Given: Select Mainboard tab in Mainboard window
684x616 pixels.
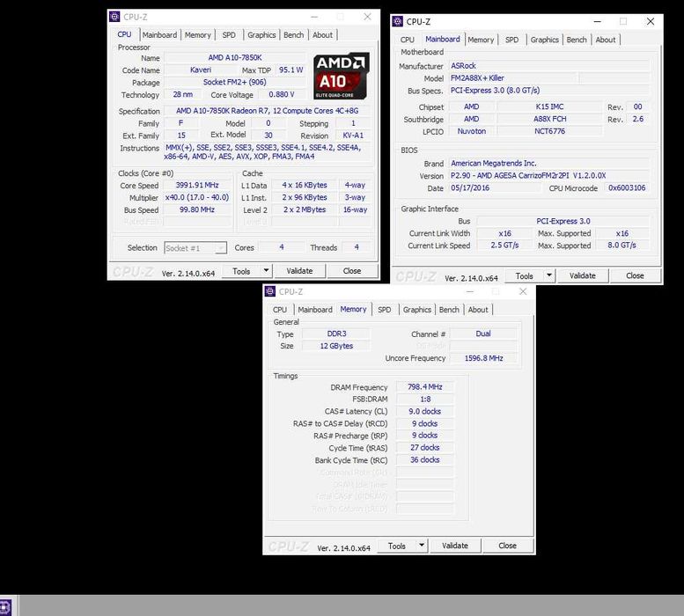Looking at the screenshot, I should tap(443, 39).
